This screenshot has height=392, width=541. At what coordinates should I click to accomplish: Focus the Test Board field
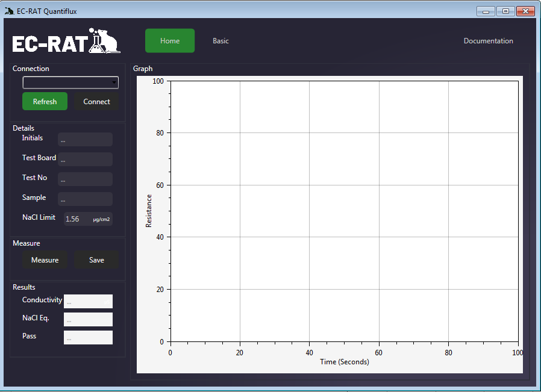[85, 160]
